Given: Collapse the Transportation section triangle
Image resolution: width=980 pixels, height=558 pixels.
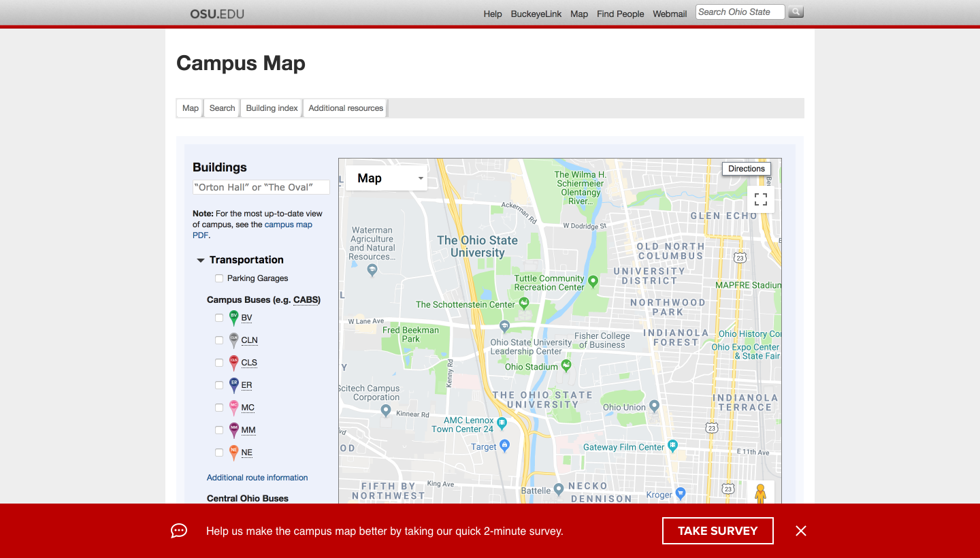Looking at the screenshot, I should pos(201,261).
